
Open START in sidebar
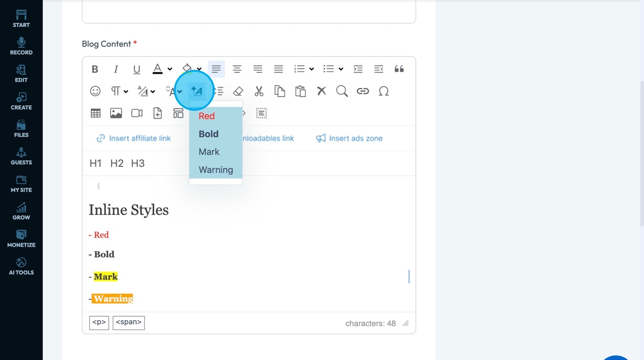pyautogui.click(x=21, y=18)
